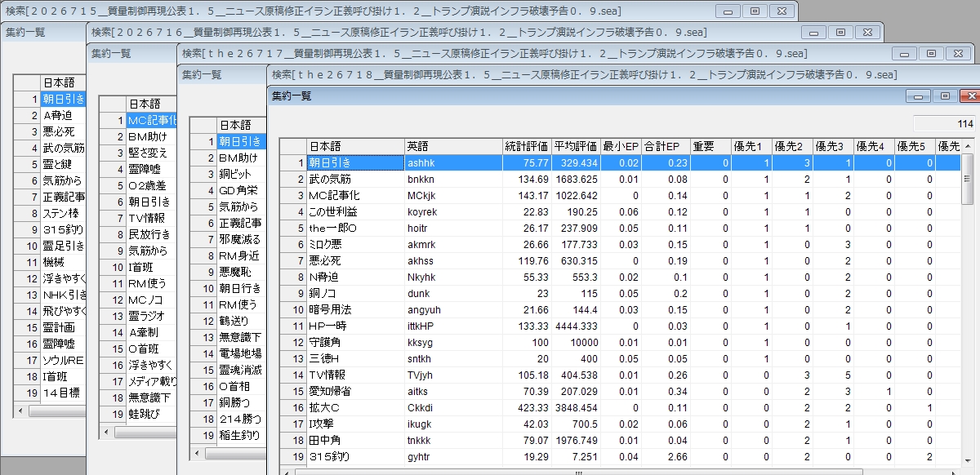
Task: Select the MC記事化 cell in the front table
Action: [355, 195]
